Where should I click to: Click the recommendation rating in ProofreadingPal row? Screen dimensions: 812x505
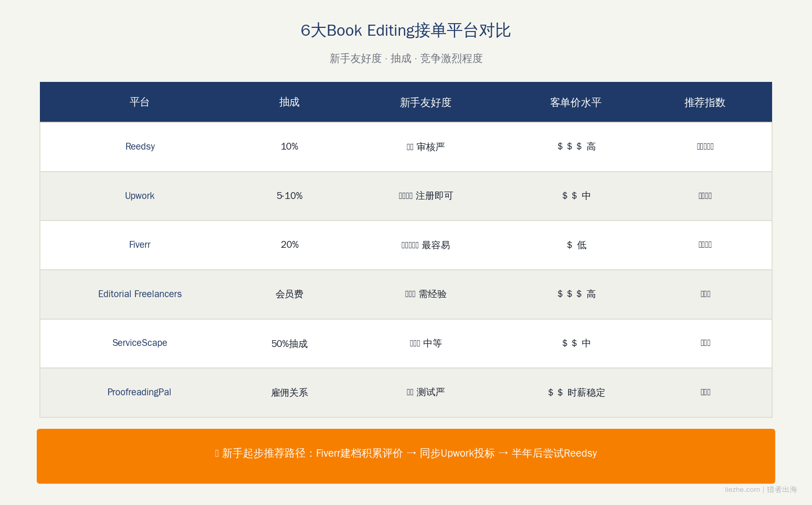tap(705, 392)
